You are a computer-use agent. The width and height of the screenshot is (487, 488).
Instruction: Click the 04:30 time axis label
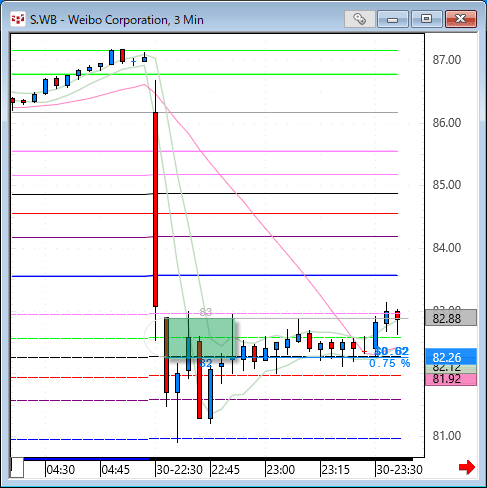coord(61,470)
